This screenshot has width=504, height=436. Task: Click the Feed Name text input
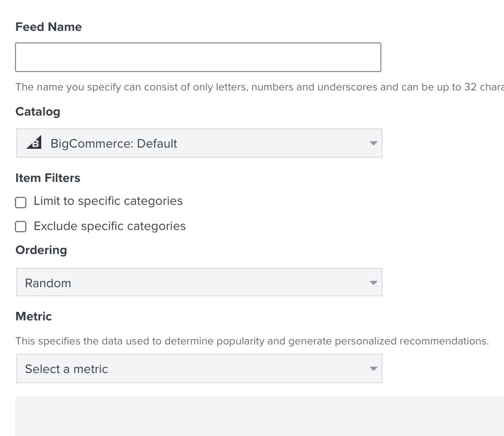click(198, 57)
